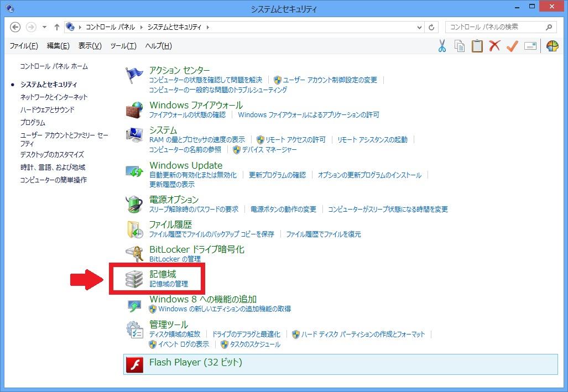Viewport: 568px width, 392px height.
Task: Open the ツール(T) menu
Action: (x=123, y=46)
